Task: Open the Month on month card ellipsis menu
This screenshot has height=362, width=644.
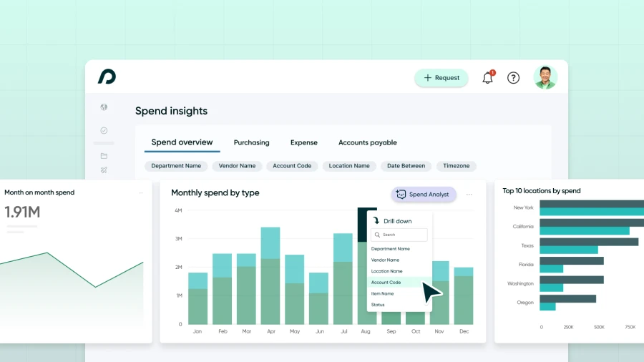Action: coord(141,192)
